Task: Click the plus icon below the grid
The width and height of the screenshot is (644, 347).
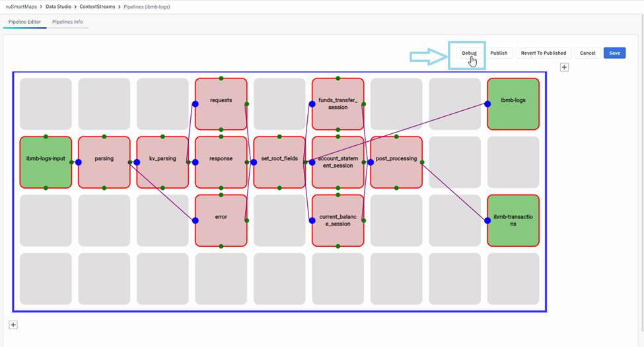Action: click(13, 325)
